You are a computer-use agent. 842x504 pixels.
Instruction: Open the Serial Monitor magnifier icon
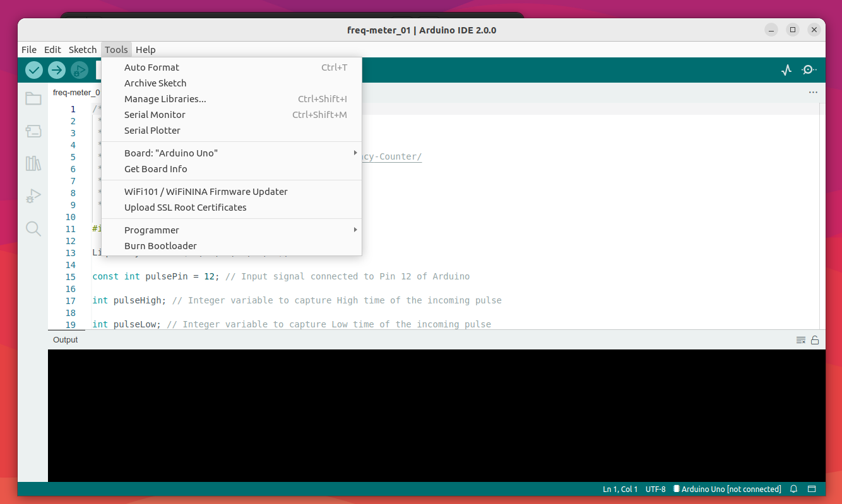coord(809,70)
